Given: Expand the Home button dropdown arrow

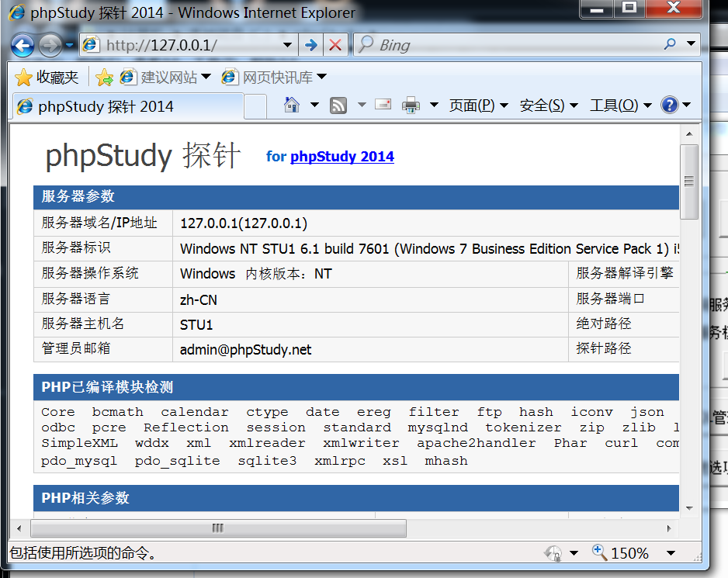Looking at the screenshot, I should (x=314, y=105).
